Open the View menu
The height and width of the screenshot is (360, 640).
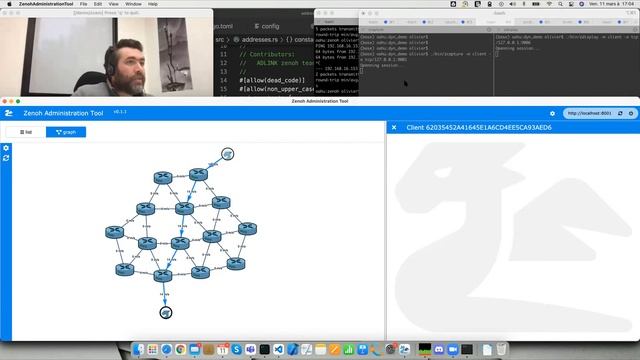tap(113, 4)
